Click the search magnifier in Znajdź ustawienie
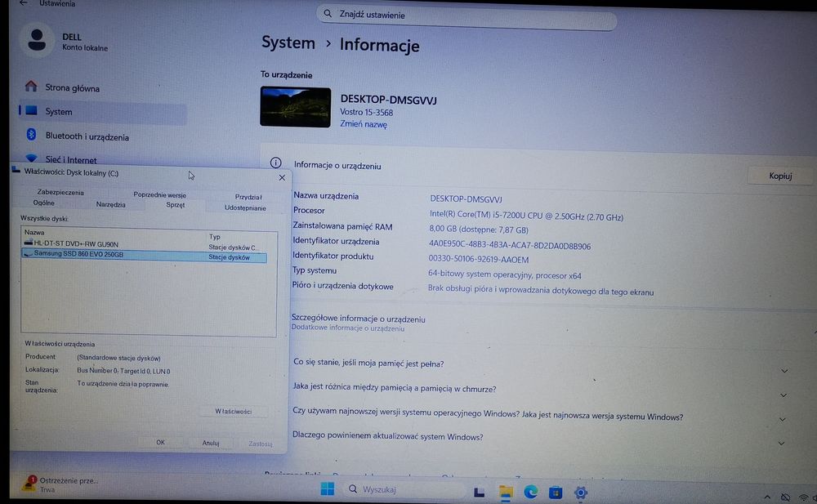Image resolution: width=817 pixels, height=504 pixels. click(x=328, y=14)
